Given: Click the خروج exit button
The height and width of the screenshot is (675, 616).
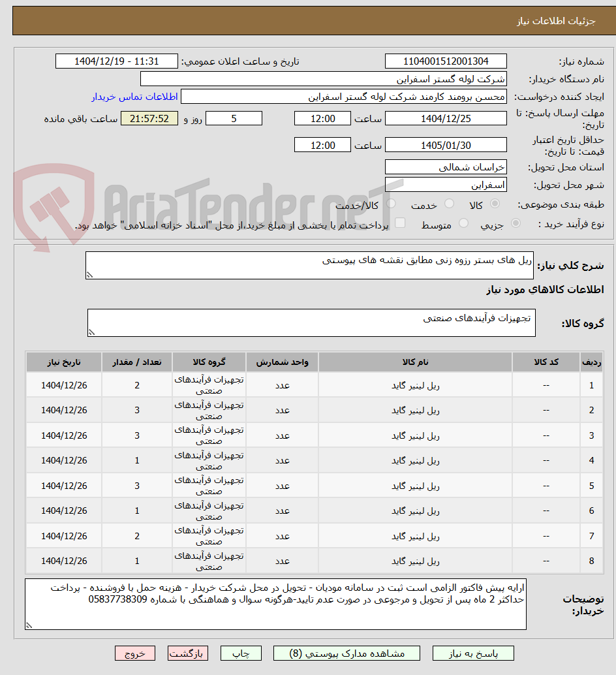Looking at the screenshot, I should [135, 653].
